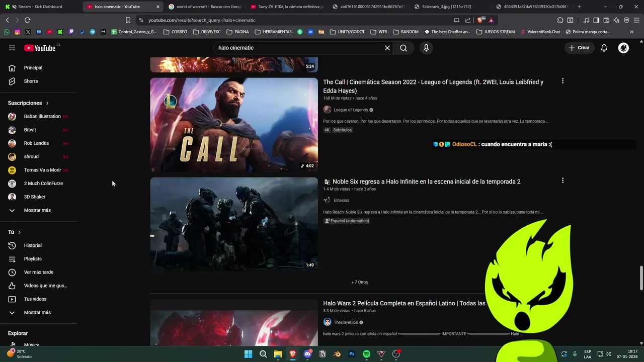
Task: Open the Telegram bookmark icon
Action: (93, 32)
